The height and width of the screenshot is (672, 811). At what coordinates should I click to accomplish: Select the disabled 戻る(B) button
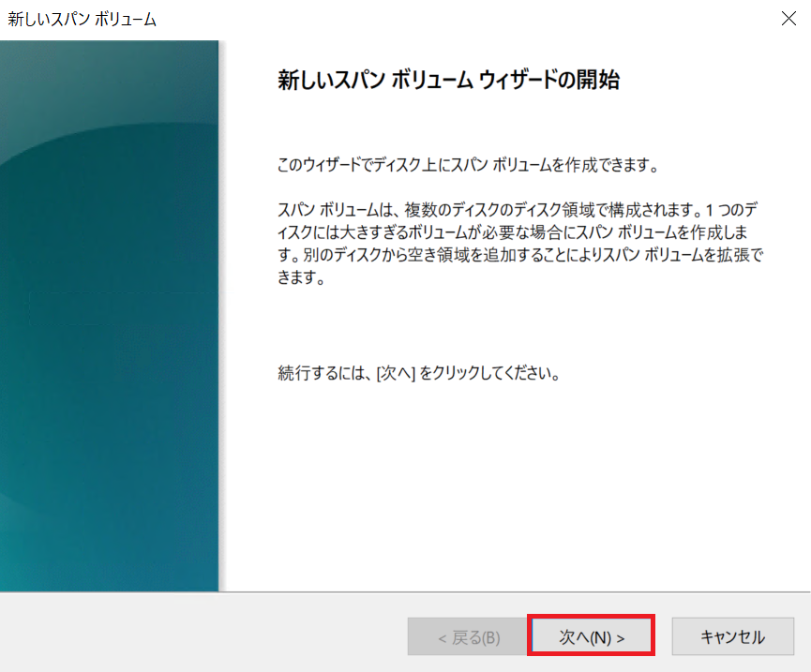click(466, 635)
